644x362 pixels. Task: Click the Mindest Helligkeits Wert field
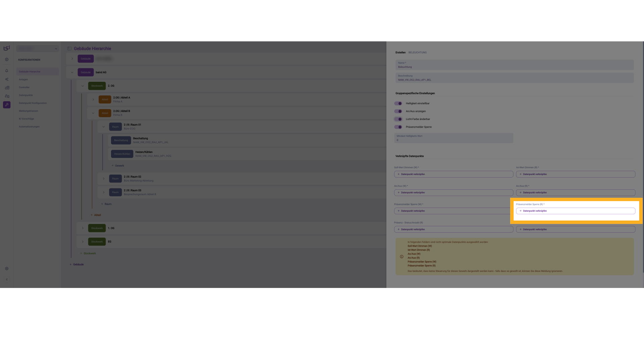pos(453,138)
